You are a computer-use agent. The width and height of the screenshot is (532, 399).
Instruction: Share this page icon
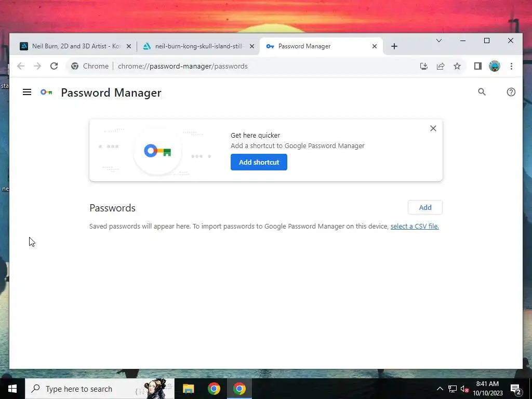[441, 66]
